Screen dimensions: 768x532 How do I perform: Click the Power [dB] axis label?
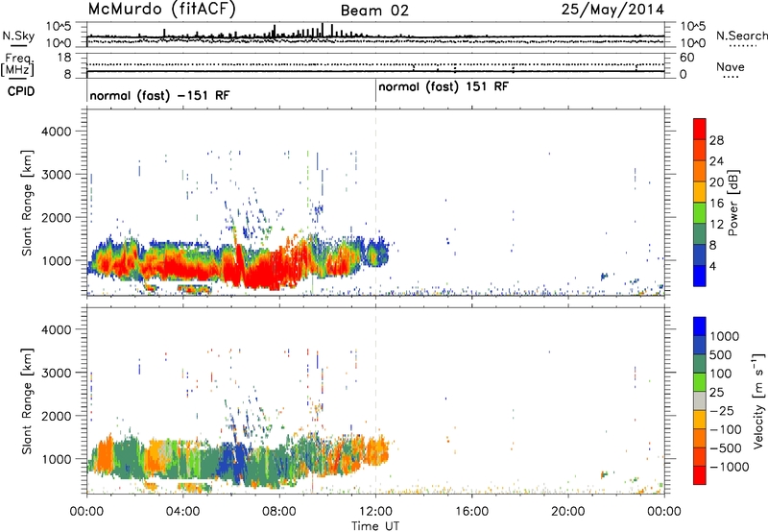pyautogui.click(x=732, y=203)
